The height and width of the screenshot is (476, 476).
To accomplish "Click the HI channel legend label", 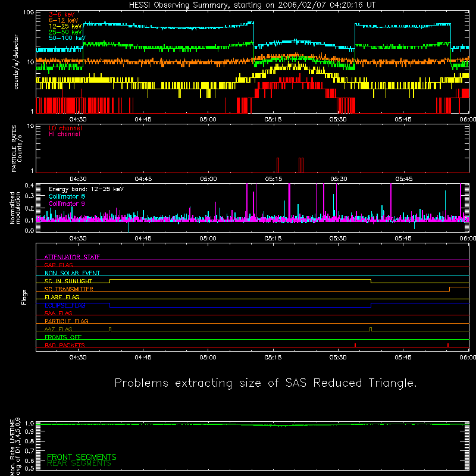I will [x=64, y=134].
